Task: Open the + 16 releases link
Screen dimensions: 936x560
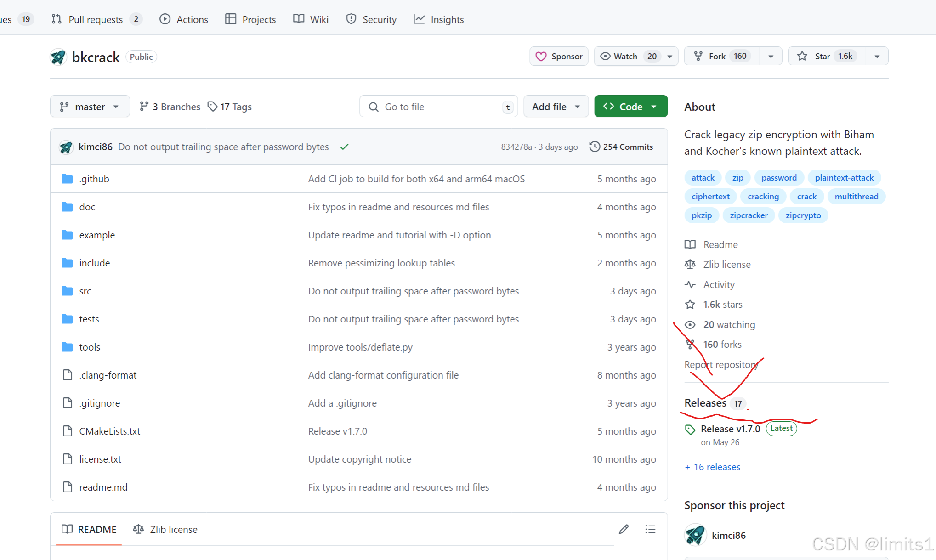Action: click(x=713, y=467)
